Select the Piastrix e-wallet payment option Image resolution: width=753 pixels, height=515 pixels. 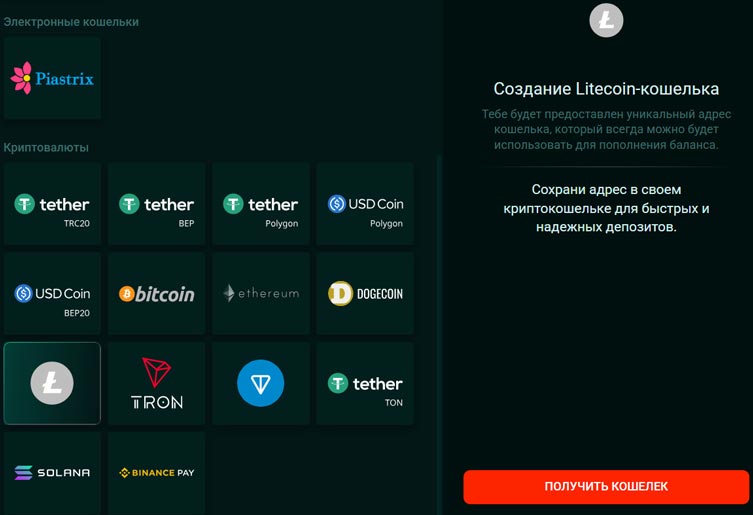52,78
